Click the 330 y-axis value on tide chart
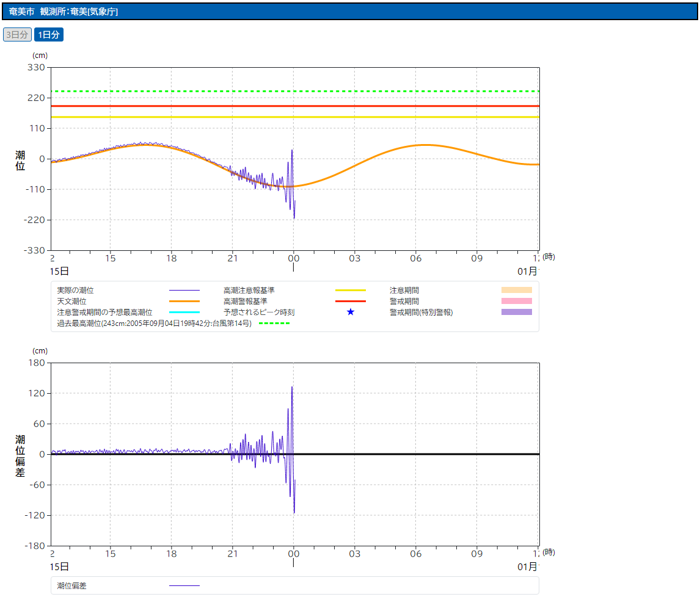The width and height of the screenshot is (700, 597). click(x=36, y=67)
